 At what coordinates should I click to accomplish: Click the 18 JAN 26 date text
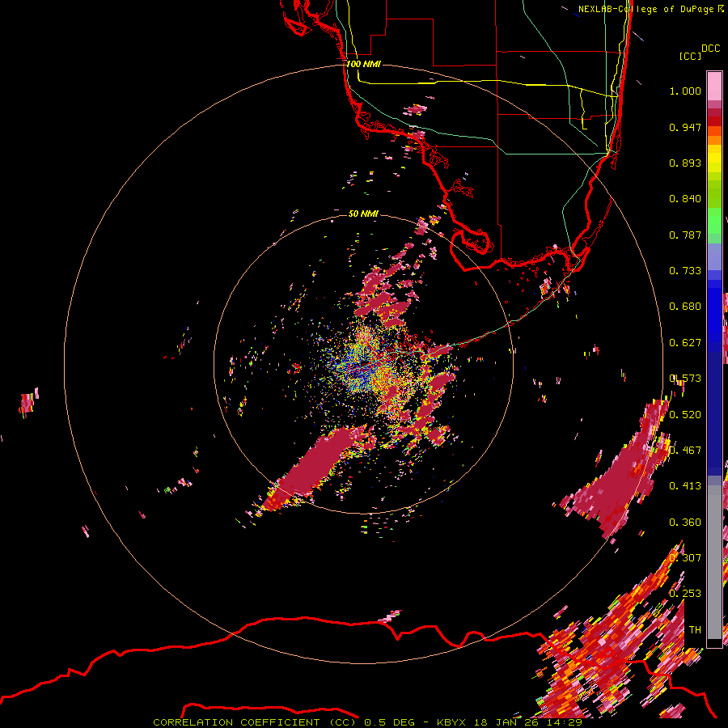tap(506, 722)
